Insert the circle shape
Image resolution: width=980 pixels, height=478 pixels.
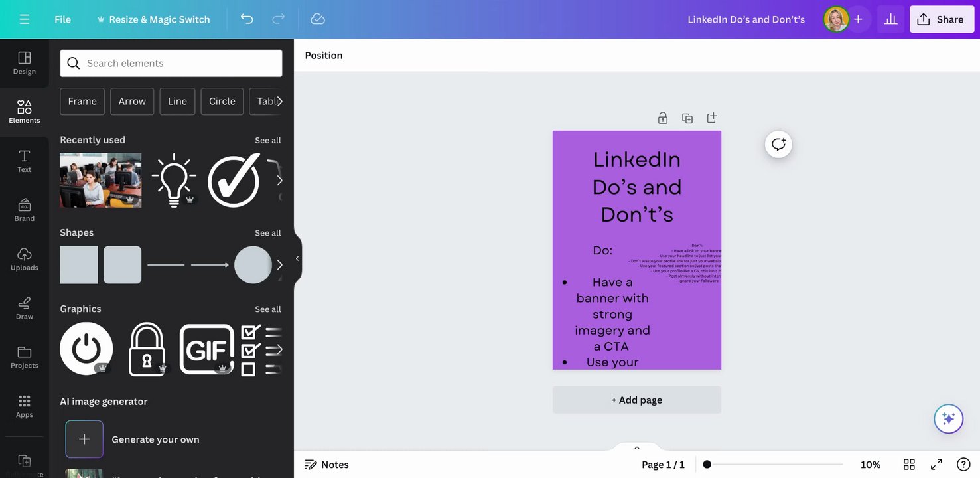point(253,265)
